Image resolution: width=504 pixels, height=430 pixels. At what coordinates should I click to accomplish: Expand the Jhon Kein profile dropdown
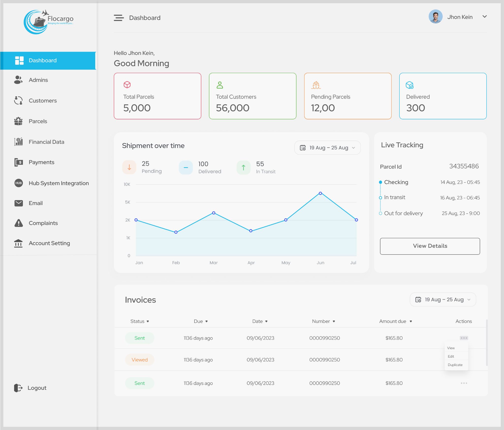coord(484,17)
